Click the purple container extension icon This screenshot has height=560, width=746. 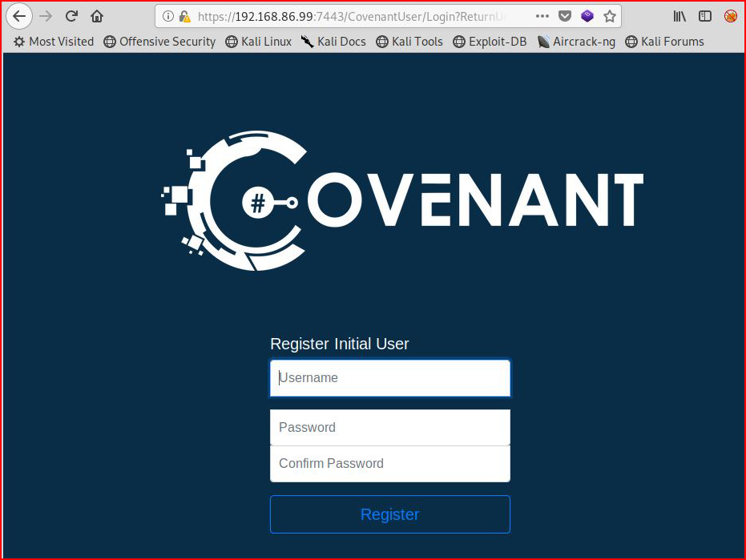click(x=587, y=16)
